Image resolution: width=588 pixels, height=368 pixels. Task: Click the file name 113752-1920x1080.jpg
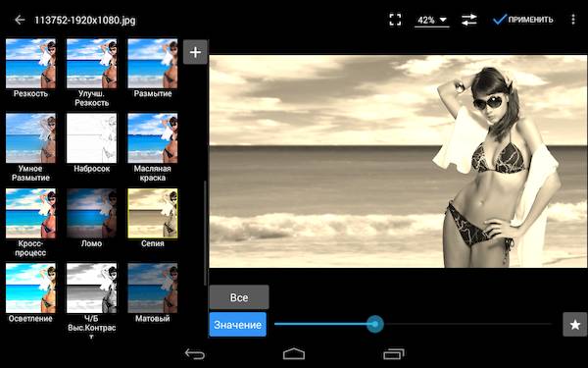click(85, 20)
